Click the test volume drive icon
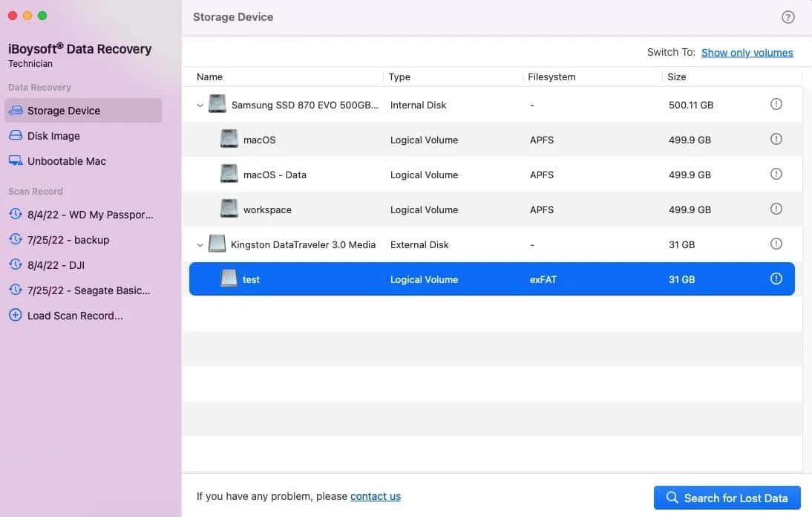 (x=229, y=279)
